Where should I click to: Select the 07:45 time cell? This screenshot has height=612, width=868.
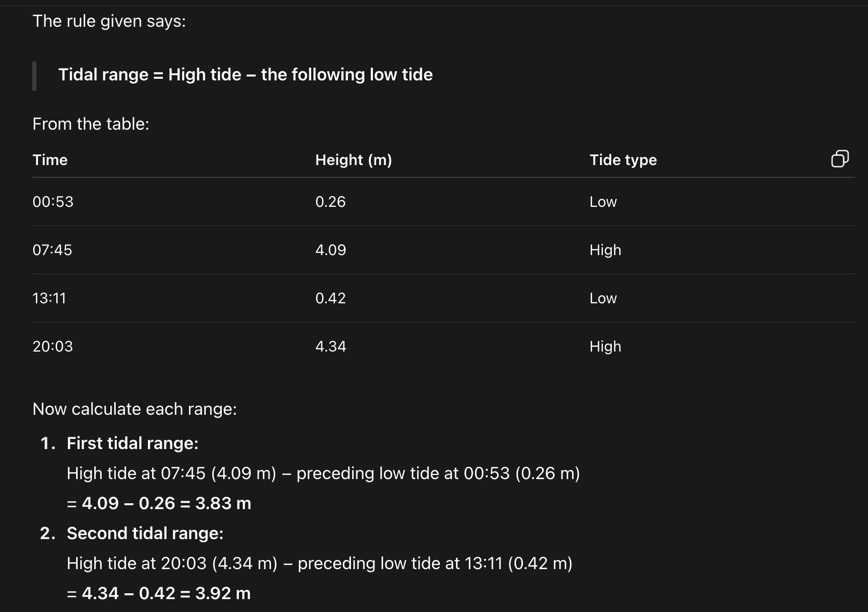point(52,250)
